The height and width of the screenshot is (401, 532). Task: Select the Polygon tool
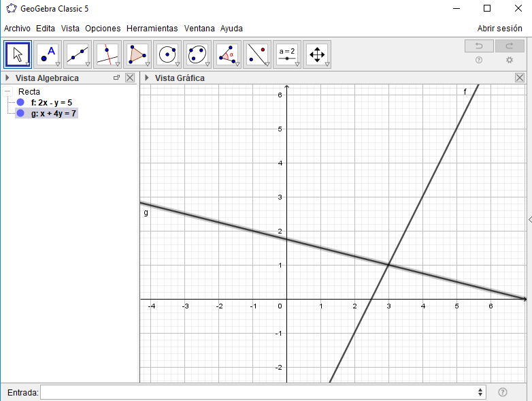137,54
